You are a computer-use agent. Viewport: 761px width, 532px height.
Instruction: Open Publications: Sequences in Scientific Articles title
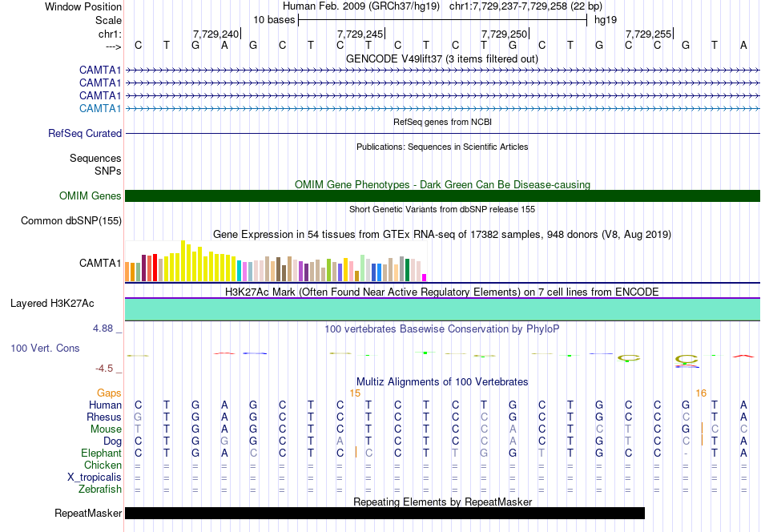(x=442, y=147)
